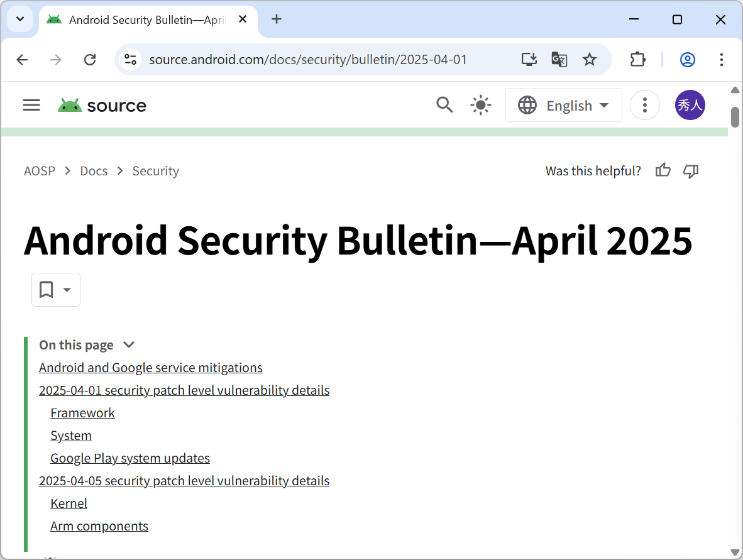Click the page scrollbar thumb

click(735, 116)
